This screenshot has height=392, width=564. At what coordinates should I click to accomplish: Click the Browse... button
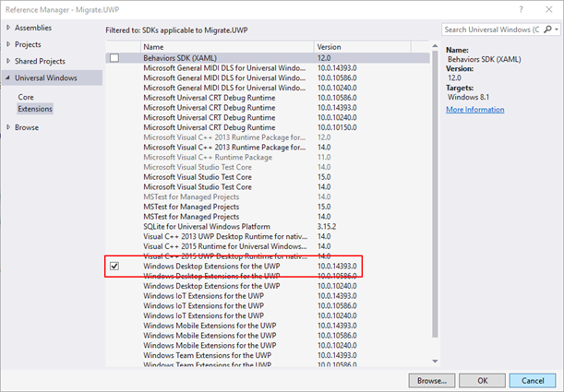[x=432, y=381]
